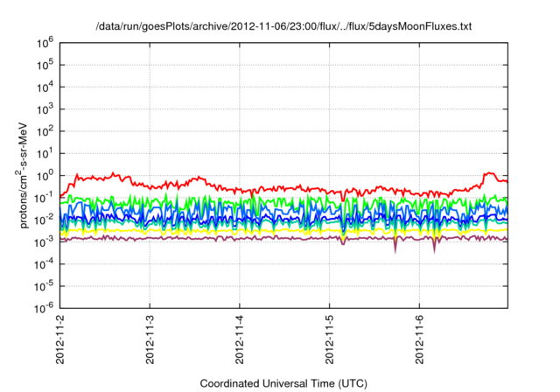560x392 pixels.
Task: Click the purple curve's deep dip after 2012-11-6
Action: tap(434, 247)
